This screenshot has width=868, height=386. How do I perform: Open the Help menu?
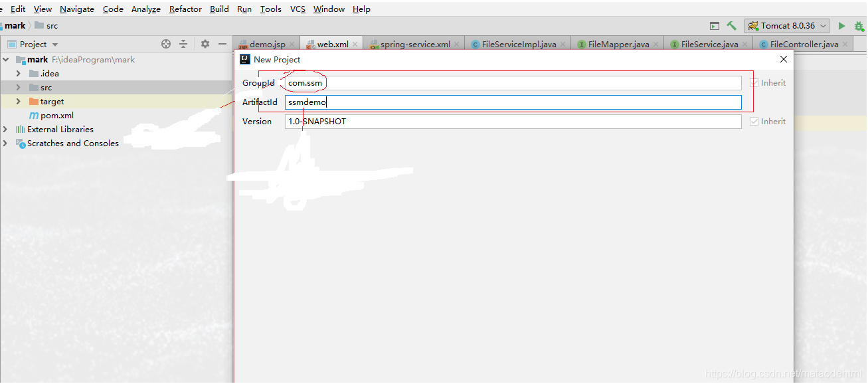pos(361,9)
